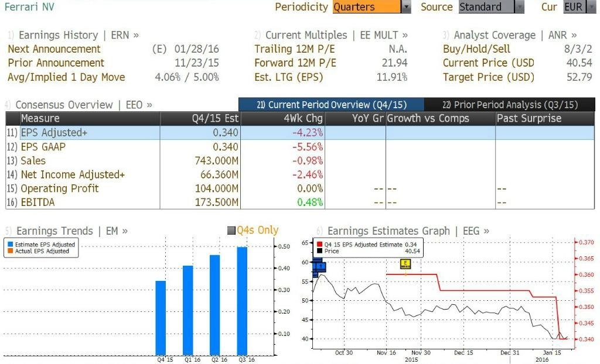Open Earnings Estimates Graph EEG link
The image size is (600, 364).
(x=408, y=231)
